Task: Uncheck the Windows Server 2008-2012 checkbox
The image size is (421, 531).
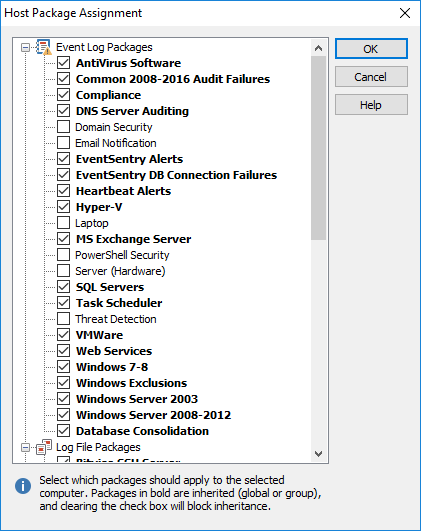Action: click(64, 415)
